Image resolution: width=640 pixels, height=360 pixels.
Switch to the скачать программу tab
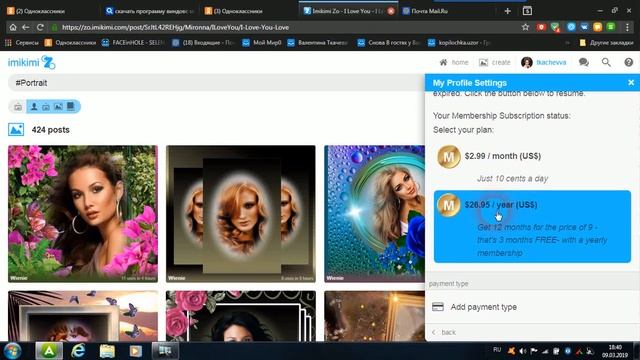[x=150, y=11]
